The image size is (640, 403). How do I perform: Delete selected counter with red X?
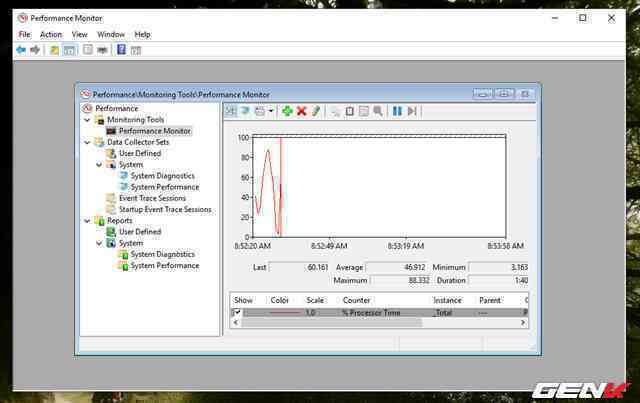point(302,111)
